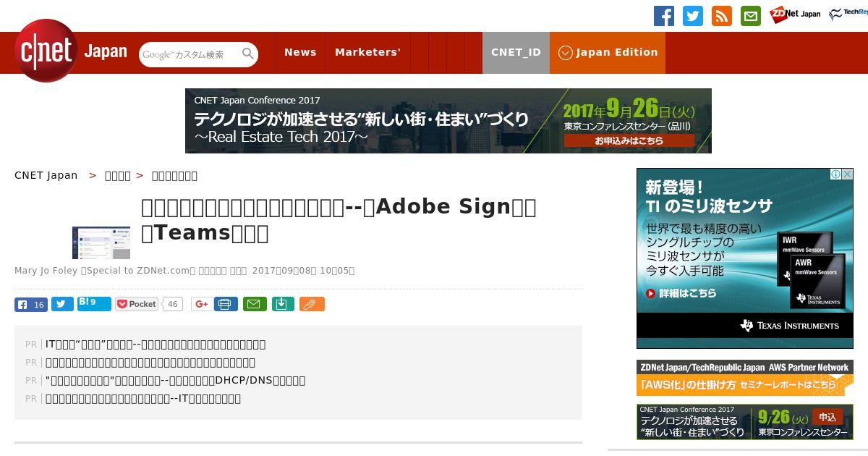Screen dimensions: 868x456
Task: Open the AWS Partner Network seminar banner
Action: click(x=745, y=378)
